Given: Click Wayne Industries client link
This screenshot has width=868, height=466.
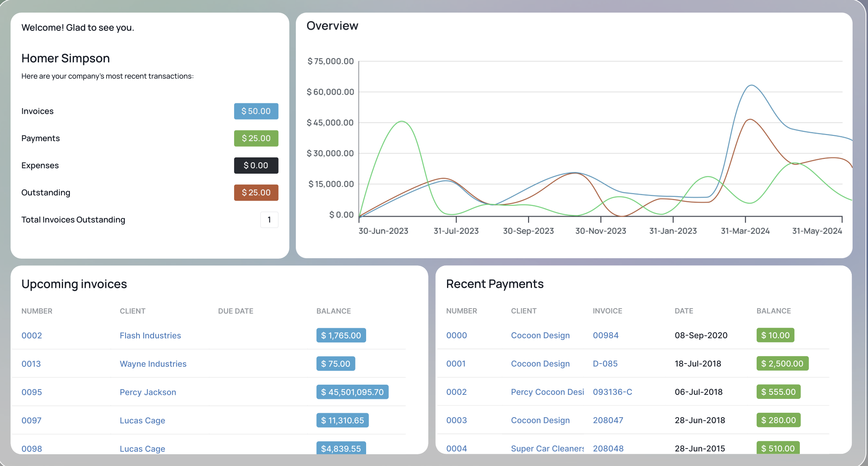Looking at the screenshot, I should (x=153, y=364).
